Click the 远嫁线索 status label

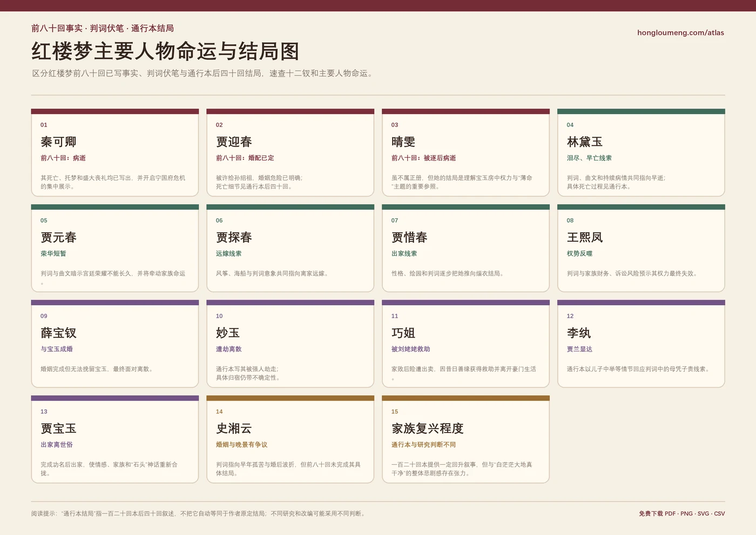click(229, 253)
